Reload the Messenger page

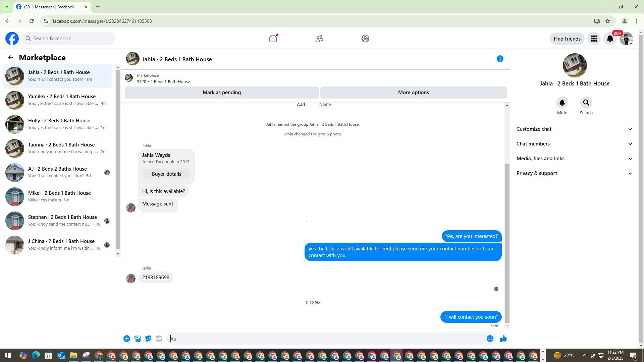(32, 21)
